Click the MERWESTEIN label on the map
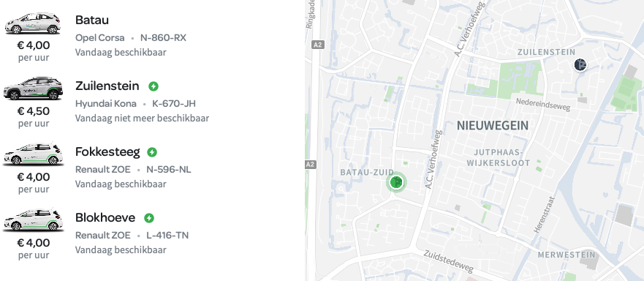 point(567,255)
